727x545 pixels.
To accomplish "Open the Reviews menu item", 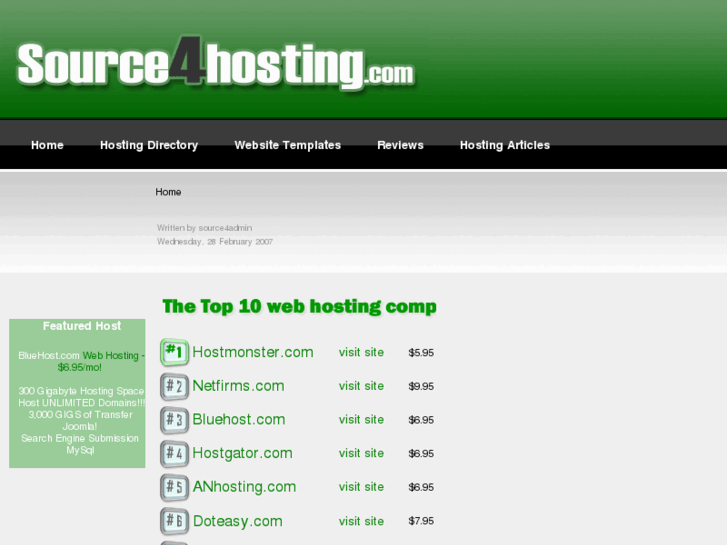I will (x=400, y=145).
